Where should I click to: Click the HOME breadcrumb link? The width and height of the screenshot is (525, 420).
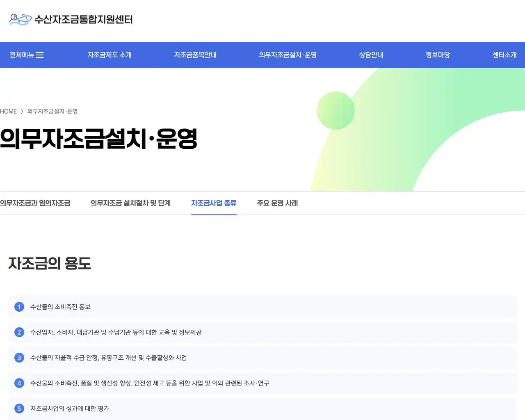[8, 111]
